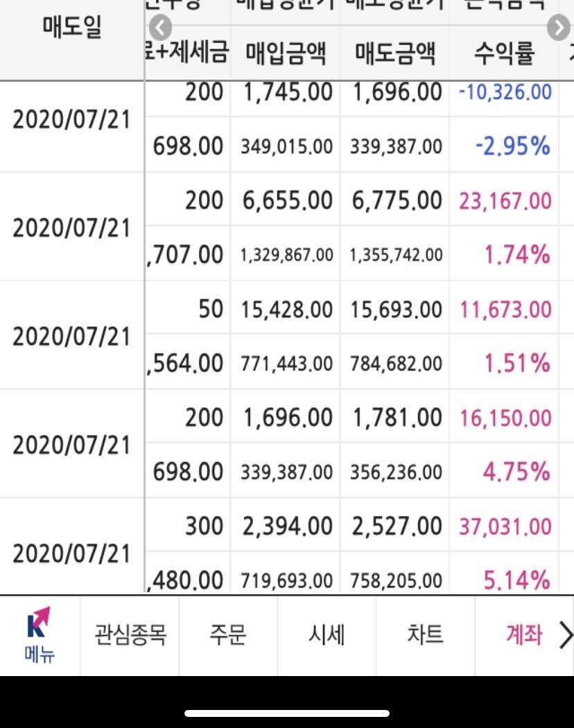The width and height of the screenshot is (574, 728).
Task: Tap the home indicator bar
Action: pos(287,713)
